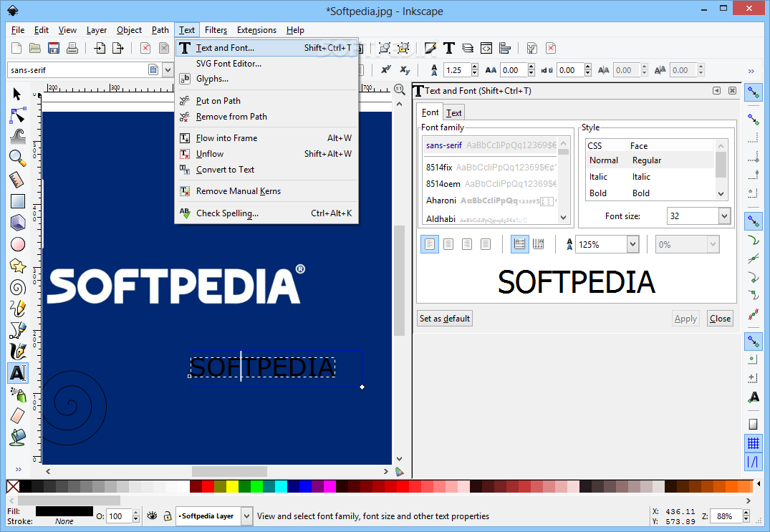
Task: Click the New document icon
Action: (x=16, y=48)
